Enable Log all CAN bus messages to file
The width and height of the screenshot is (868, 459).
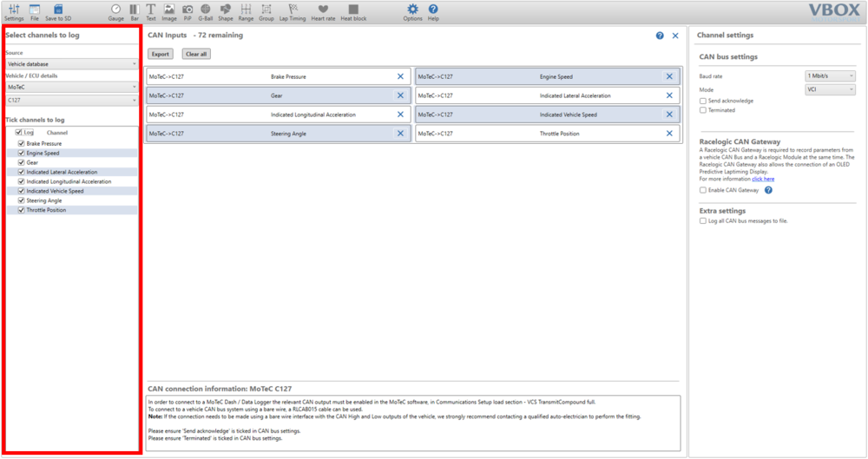coord(703,221)
